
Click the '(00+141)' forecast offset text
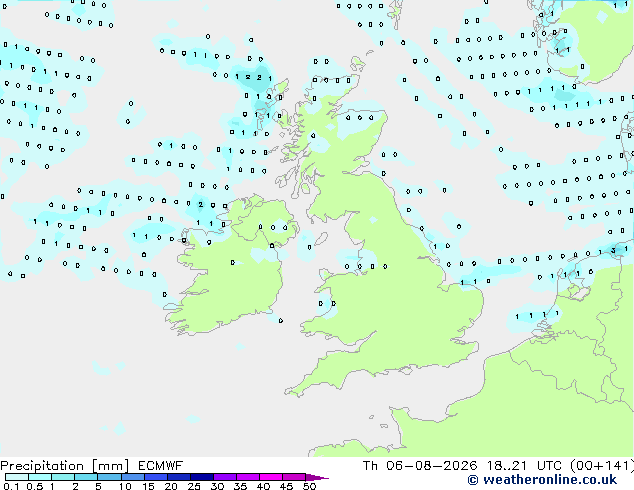(602, 466)
